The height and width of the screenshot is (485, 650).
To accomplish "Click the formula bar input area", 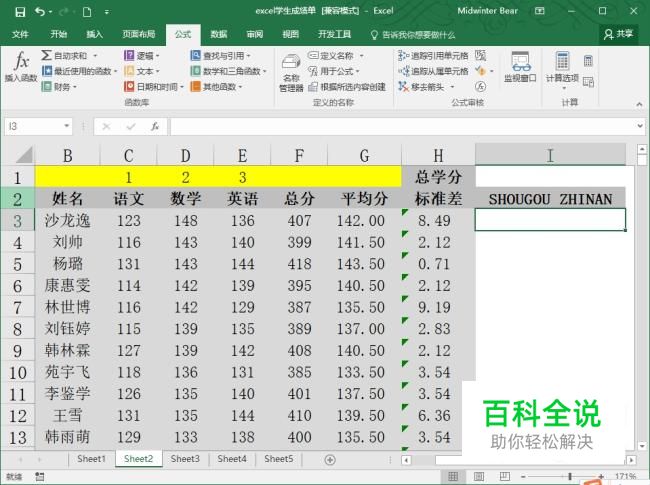I will (x=402, y=126).
